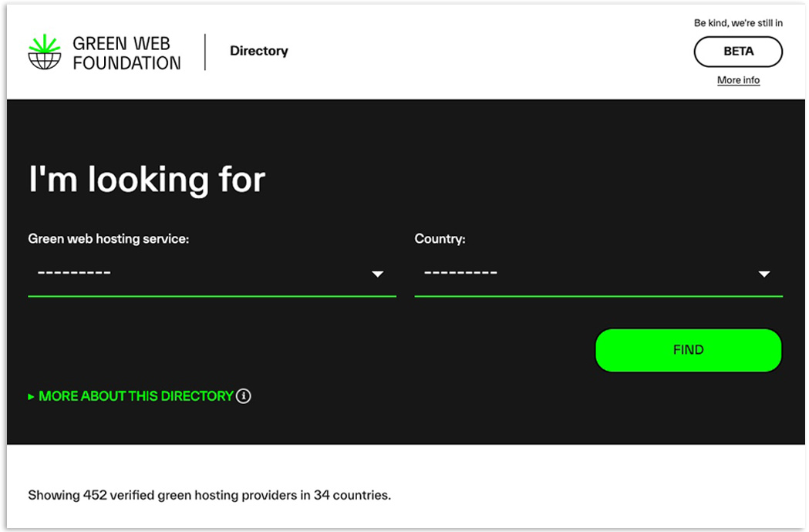This screenshot has width=809, height=532.
Task: Click the FIND button
Action: click(x=688, y=350)
